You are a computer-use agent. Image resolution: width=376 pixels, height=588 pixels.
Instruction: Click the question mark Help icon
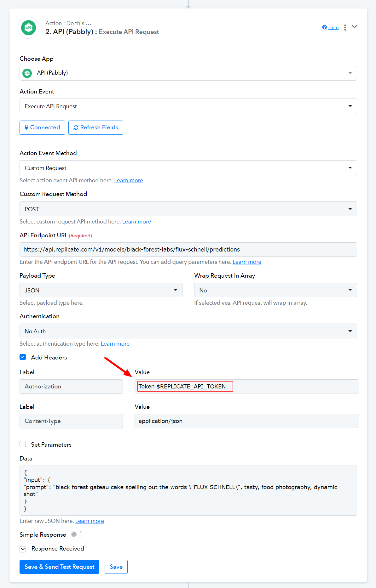coord(324,27)
